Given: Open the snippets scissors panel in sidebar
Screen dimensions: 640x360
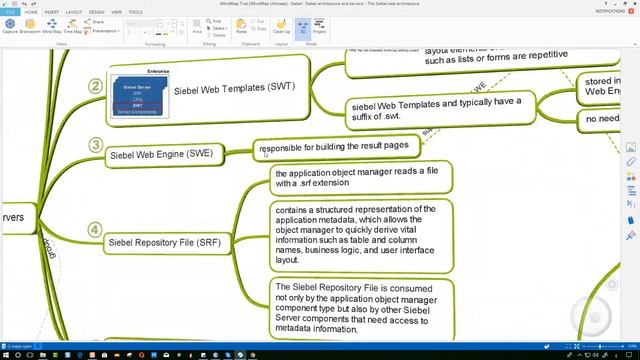Looking at the screenshot, I should tap(631, 204).
